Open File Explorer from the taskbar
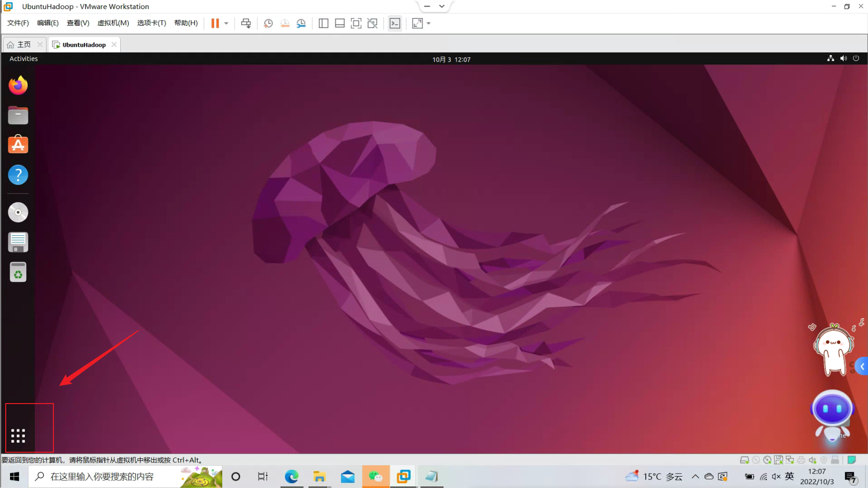The image size is (868, 488). (x=319, y=477)
